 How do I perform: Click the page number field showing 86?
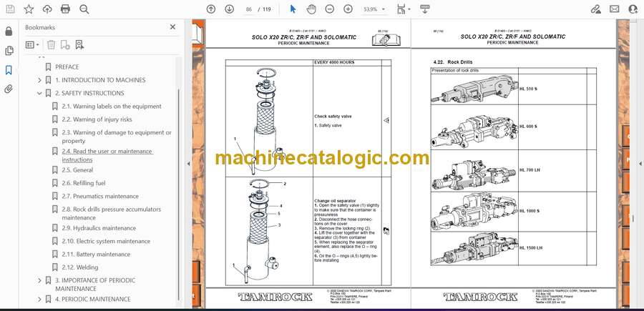[248, 9]
